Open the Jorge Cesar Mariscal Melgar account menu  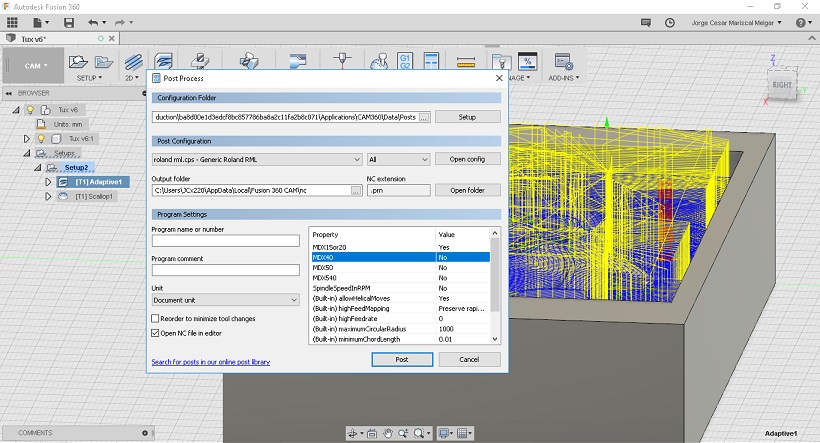[x=736, y=22]
